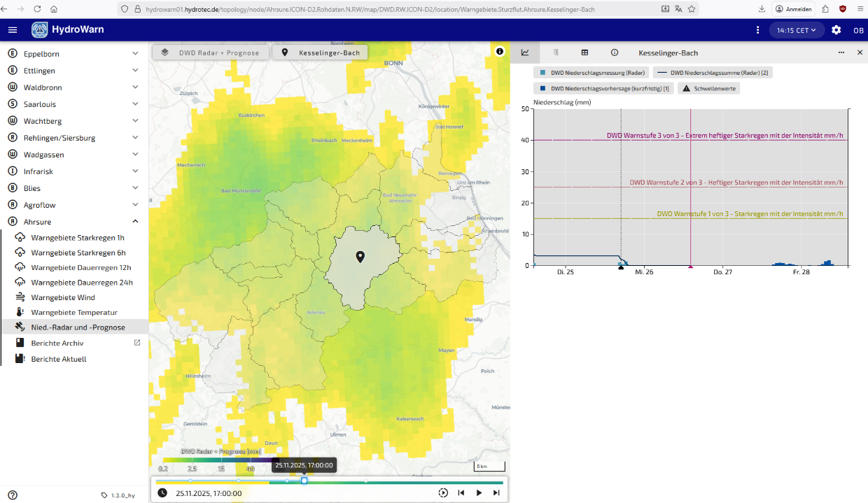Open the info icon in the Kesselinger-Bach panel
868x503 pixels.
pyautogui.click(x=614, y=52)
